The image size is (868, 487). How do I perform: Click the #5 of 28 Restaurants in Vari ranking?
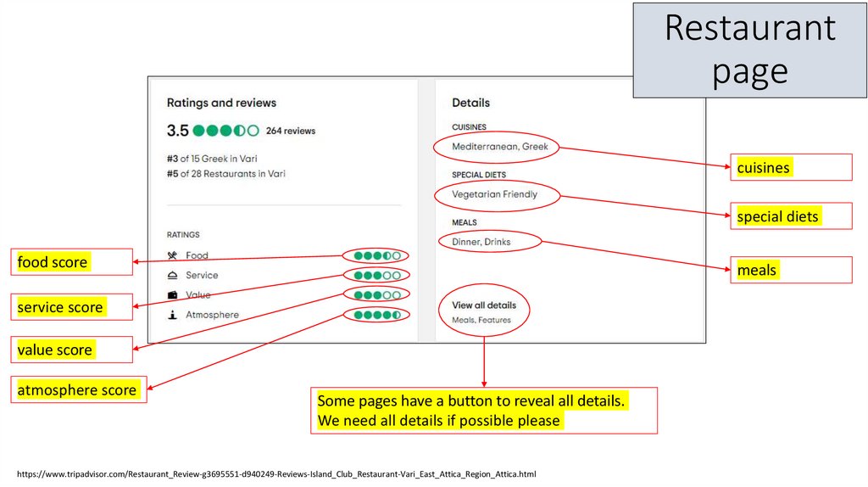pos(225,173)
